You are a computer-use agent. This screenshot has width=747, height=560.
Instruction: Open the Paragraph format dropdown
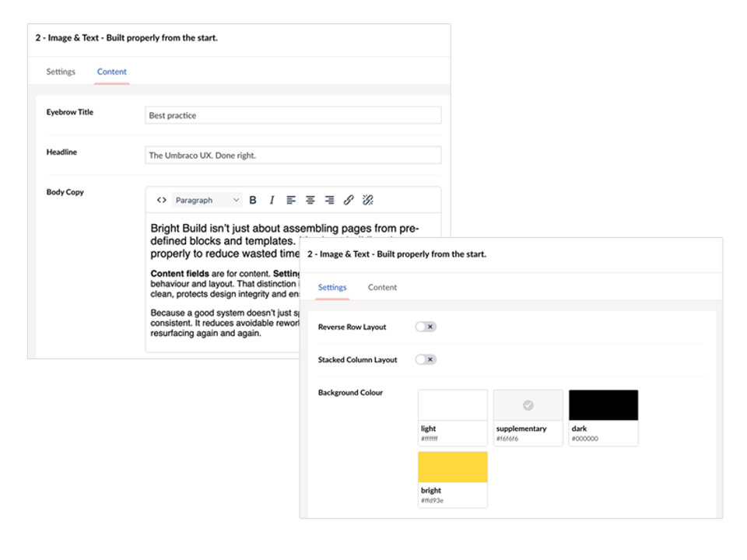[x=207, y=200]
